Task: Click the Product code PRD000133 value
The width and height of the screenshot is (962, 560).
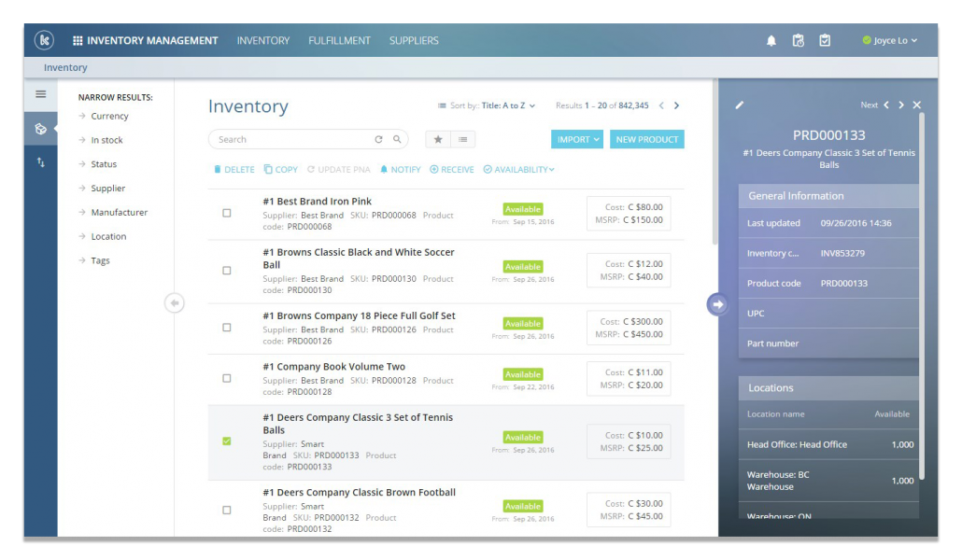Action: [843, 284]
